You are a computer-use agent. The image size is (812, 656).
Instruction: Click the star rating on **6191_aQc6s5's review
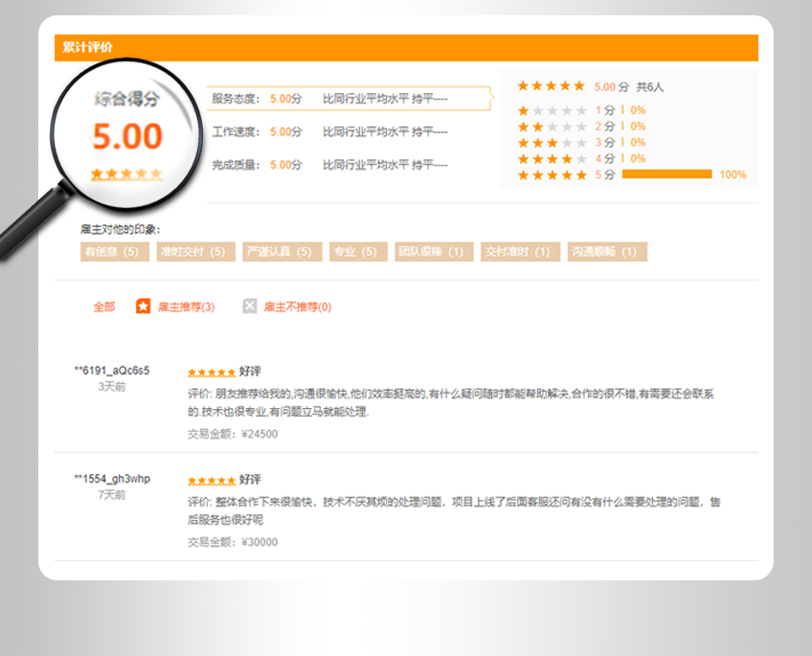pos(211,372)
